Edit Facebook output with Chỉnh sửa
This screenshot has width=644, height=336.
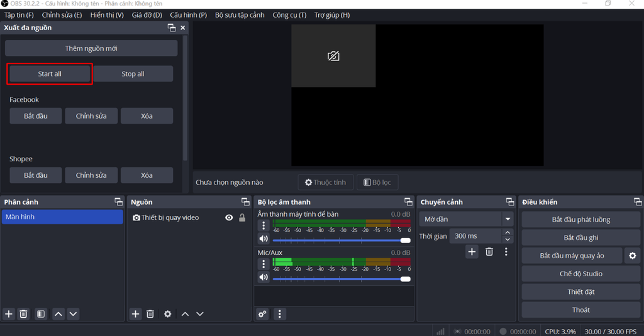[91, 116]
